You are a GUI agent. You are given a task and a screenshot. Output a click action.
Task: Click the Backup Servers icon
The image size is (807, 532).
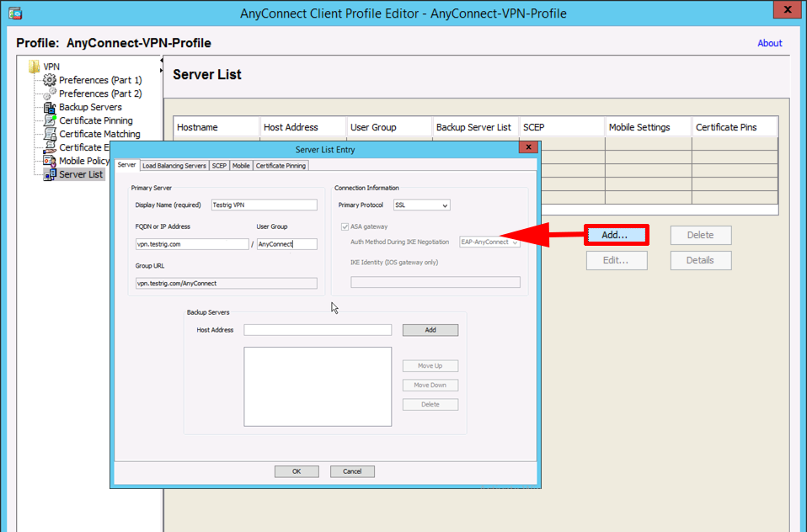pyautogui.click(x=50, y=107)
